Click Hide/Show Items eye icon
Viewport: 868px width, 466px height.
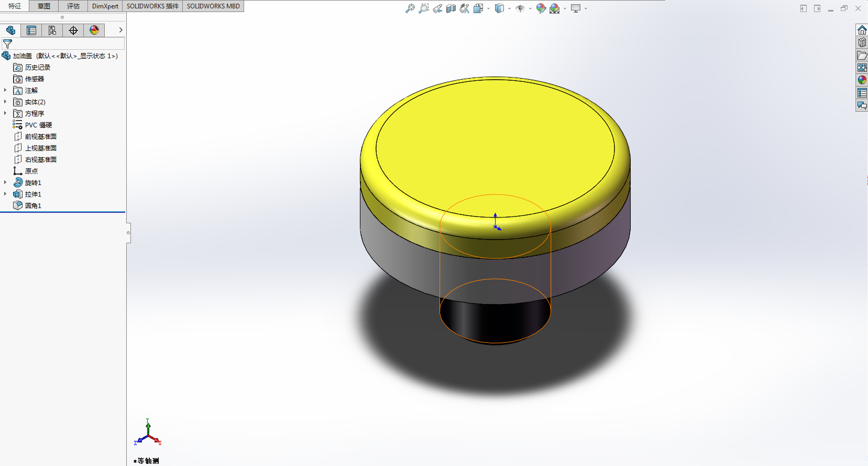click(x=520, y=8)
